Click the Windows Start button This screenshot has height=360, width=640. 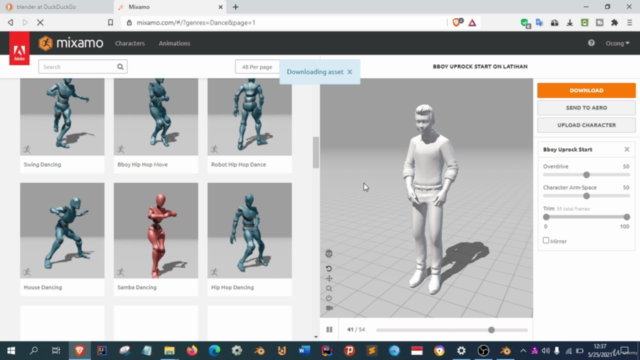[x=11, y=351]
